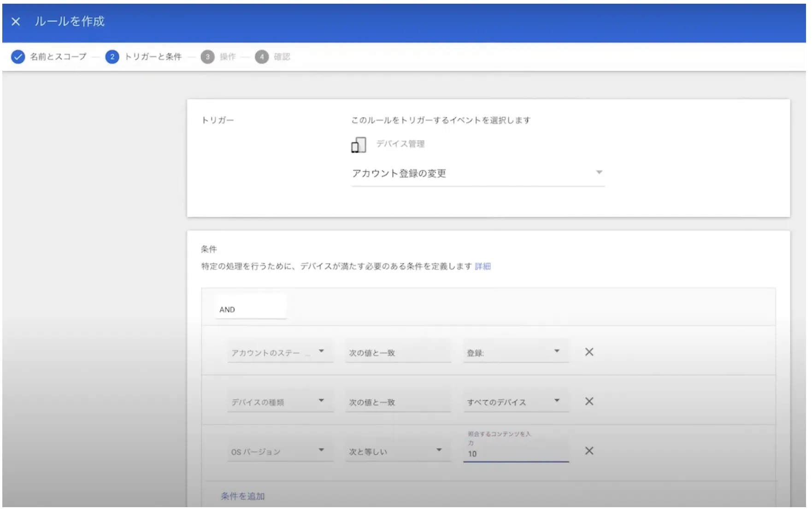Remove the OS バージョン condition row
Viewport: 812px width, 515px height.
[589, 451]
